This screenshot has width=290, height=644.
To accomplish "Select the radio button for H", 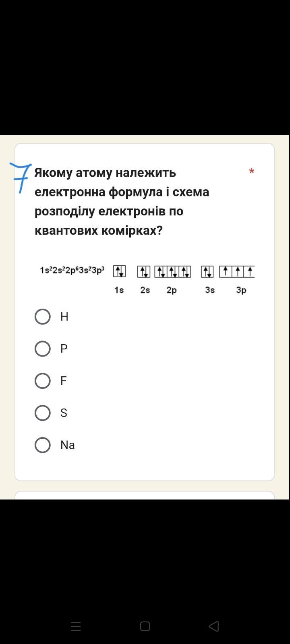I will pyautogui.click(x=43, y=317).
